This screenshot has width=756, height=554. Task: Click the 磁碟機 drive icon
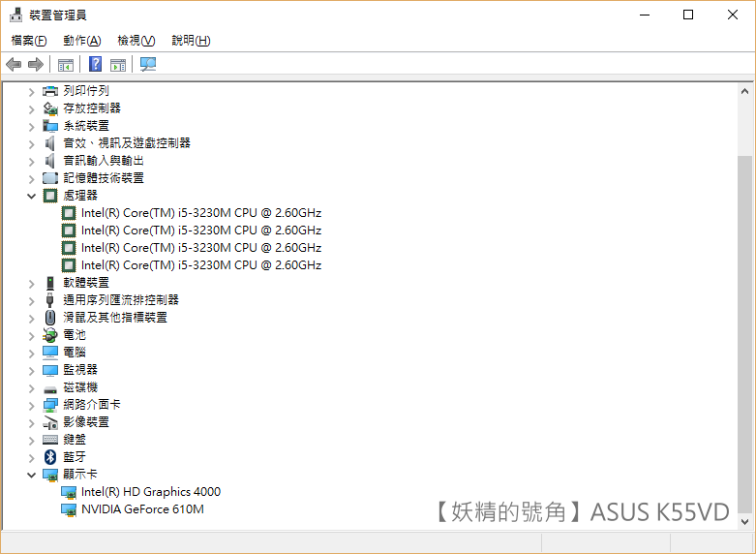50,389
